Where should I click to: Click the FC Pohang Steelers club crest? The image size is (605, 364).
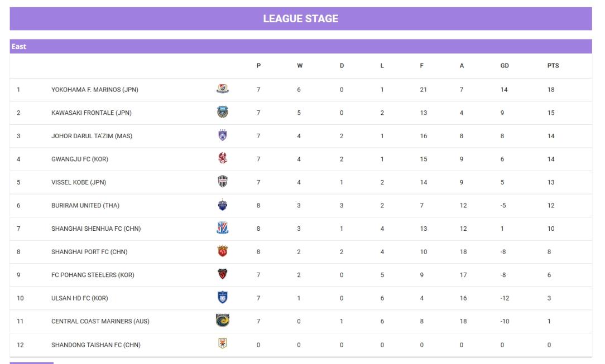coord(222,274)
